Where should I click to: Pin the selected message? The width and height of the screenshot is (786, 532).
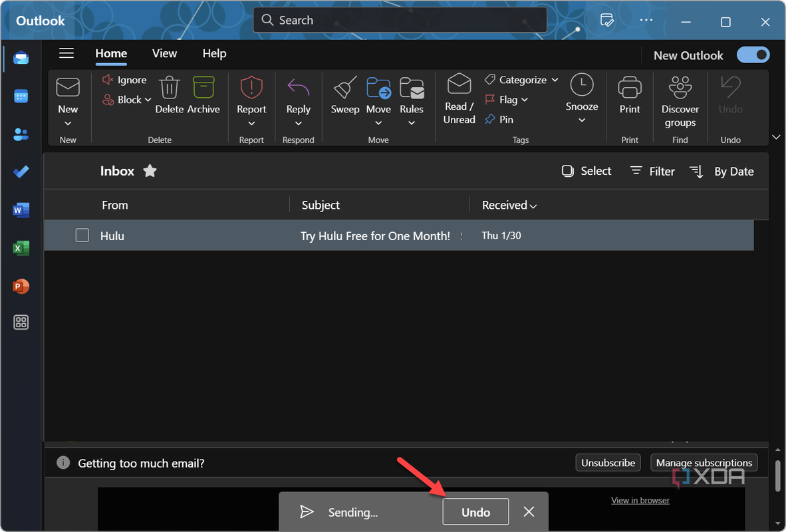click(x=499, y=119)
